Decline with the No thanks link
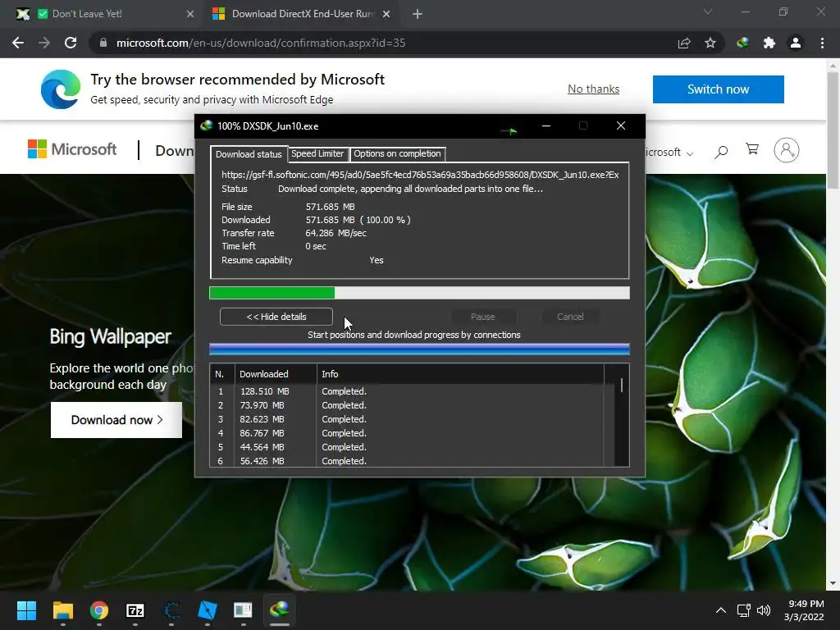840x630 pixels. click(594, 89)
